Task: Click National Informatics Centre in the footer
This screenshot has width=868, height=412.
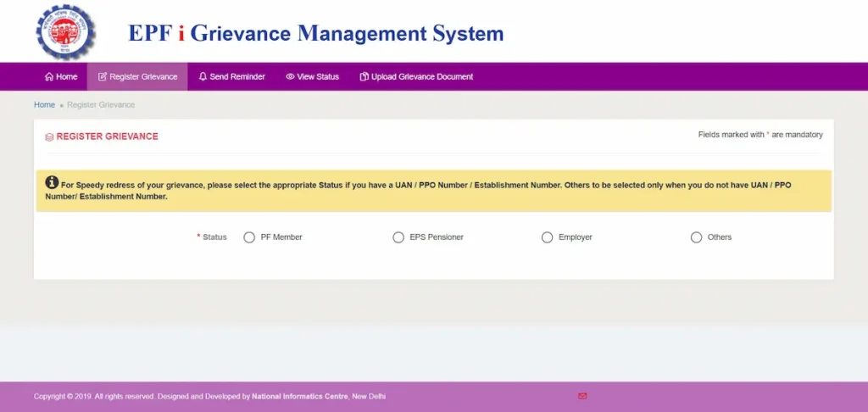Action: [x=300, y=397]
